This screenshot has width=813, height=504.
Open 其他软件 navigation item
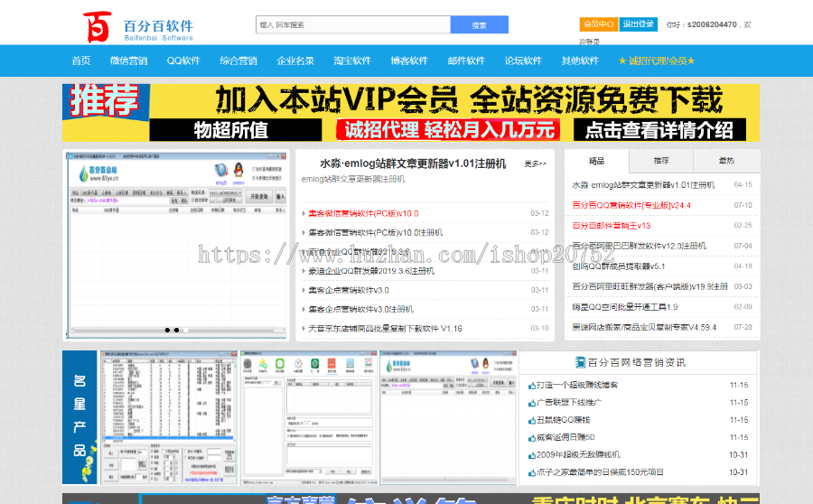[x=581, y=61]
